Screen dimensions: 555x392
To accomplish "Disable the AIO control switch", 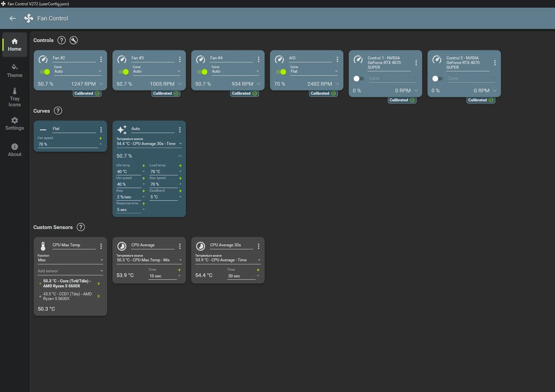I will click(x=281, y=72).
